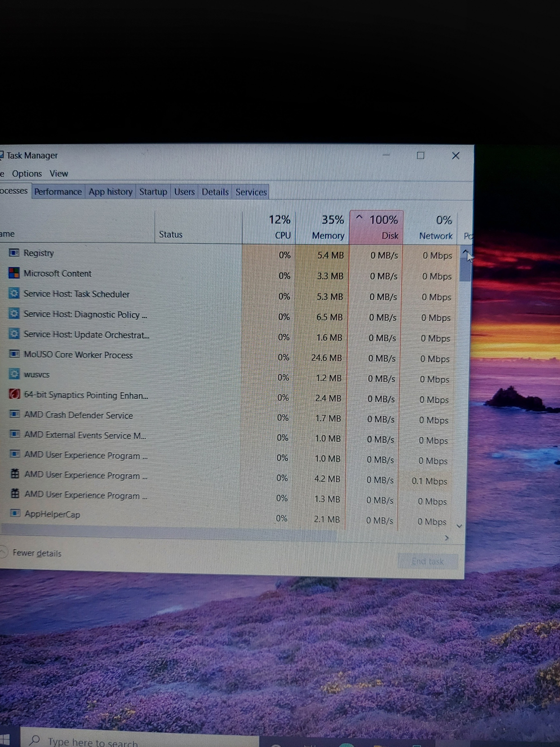Select Service Host: Task Scheduler row
This screenshot has width=560, height=747.
click(230, 295)
